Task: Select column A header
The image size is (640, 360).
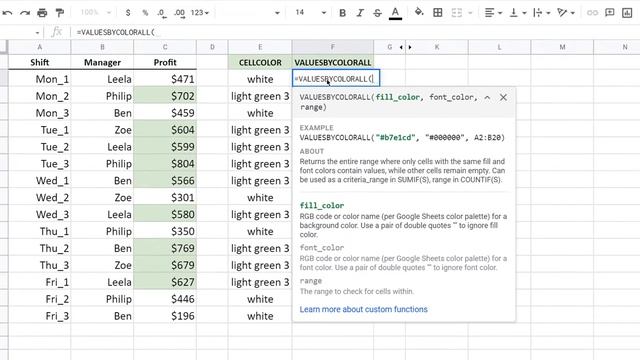Action: [x=40, y=47]
